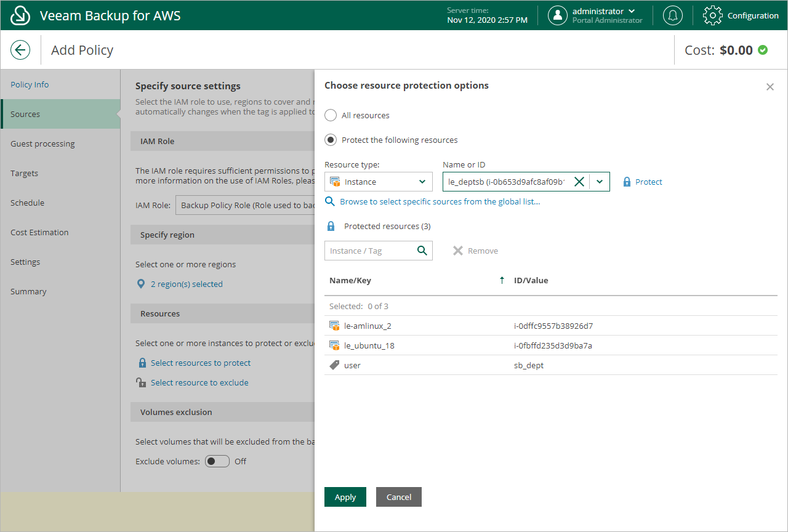The height and width of the screenshot is (532, 788).
Task: Select the le-amlinux_2 row
Action: (551, 326)
